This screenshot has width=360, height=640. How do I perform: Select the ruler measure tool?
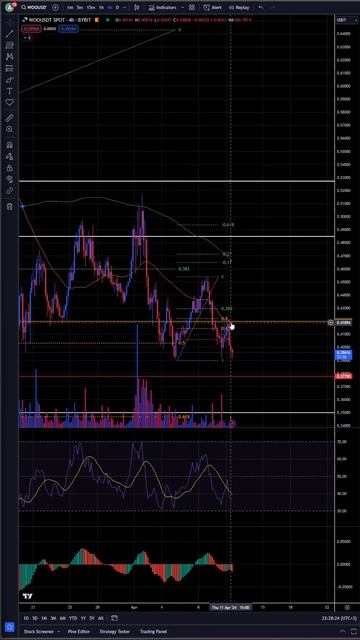[9, 118]
